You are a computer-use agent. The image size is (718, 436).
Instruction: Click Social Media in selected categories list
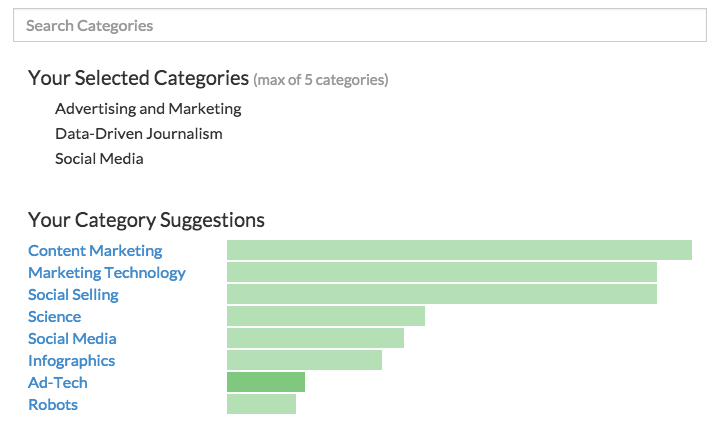[x=99, y=158]
